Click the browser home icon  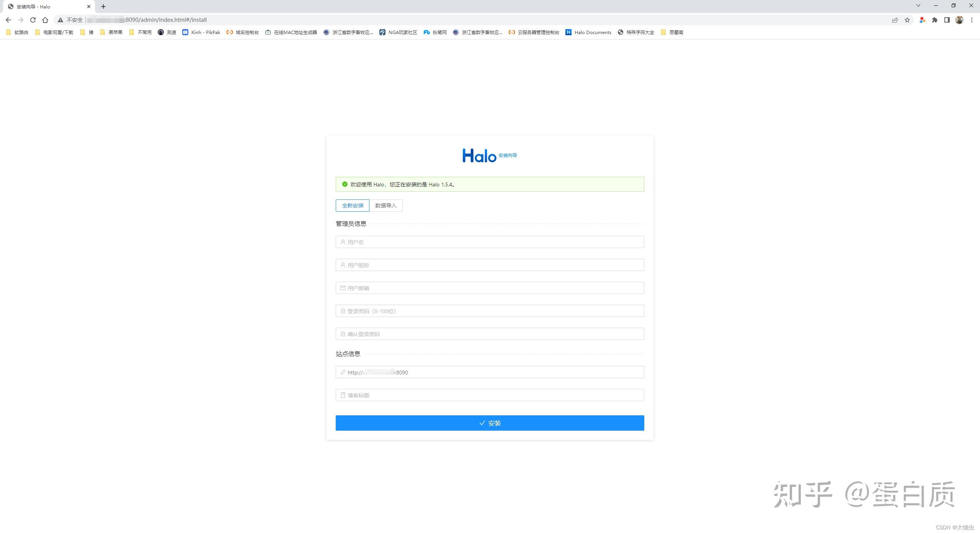pos(45,20)
